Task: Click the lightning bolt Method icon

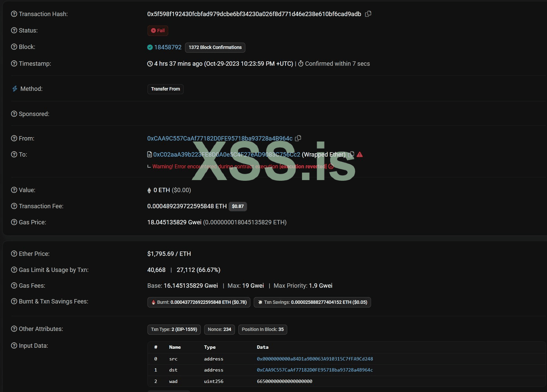Action: tap(15, 89)
